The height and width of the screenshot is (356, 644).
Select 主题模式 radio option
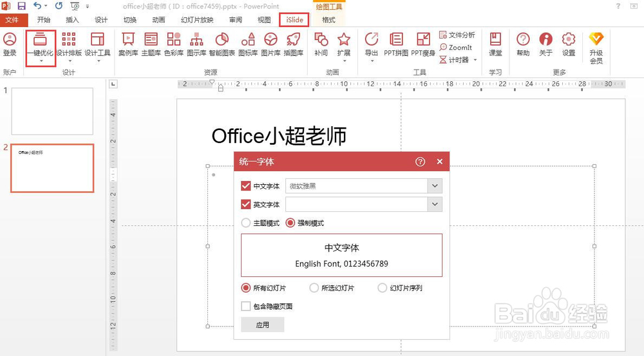pos(245,223)
